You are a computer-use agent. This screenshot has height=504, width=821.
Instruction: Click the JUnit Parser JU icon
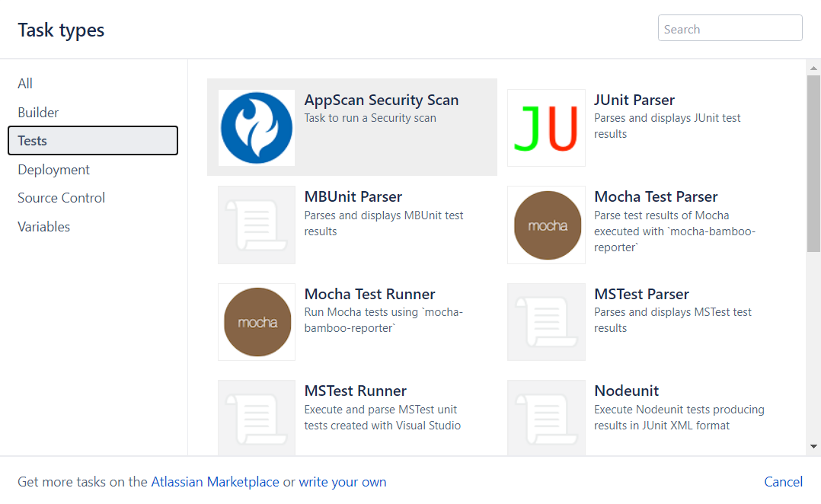coord(546,128)
